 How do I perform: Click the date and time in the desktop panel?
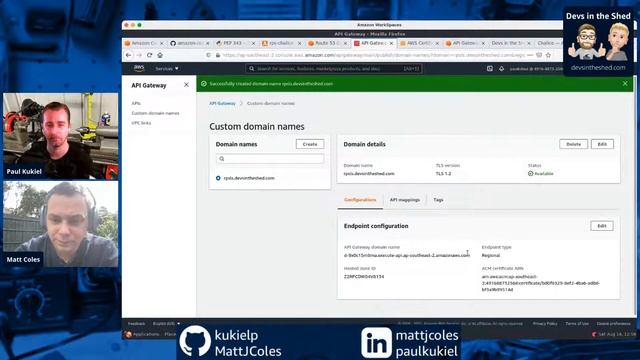pos(617,334)
